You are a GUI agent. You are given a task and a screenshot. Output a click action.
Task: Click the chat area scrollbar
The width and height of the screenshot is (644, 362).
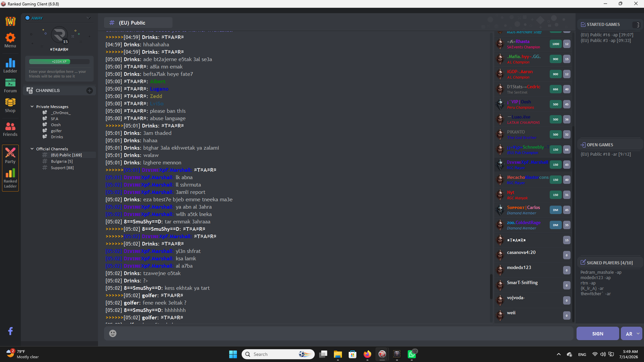[x=491, y=287]
